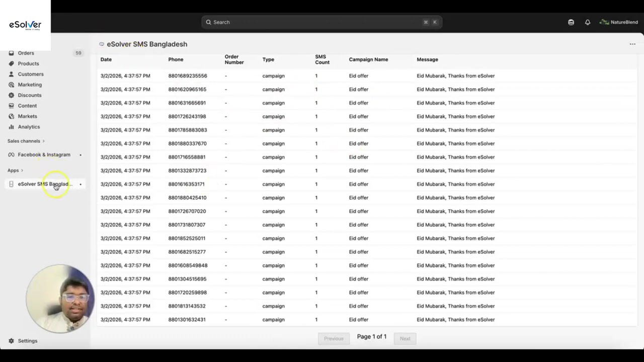Click phone number 8801332873723
Image resolution: width=644 pixels, height=362 pixels.
point(187,171)
